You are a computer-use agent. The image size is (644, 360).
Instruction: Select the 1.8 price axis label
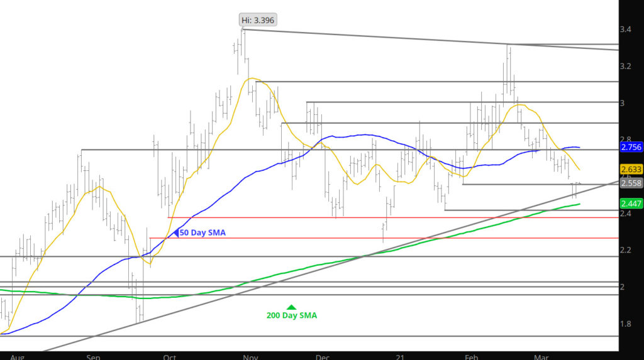coord(626,324)
